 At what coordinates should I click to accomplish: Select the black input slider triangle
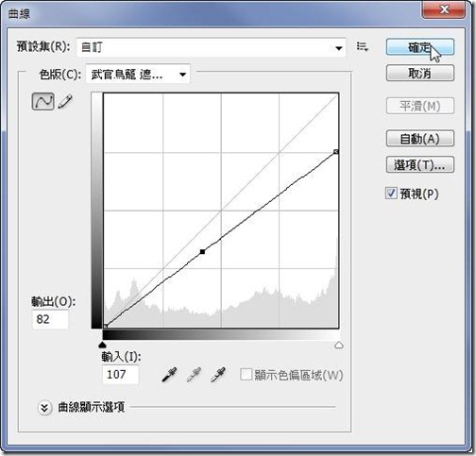[102, 345]
